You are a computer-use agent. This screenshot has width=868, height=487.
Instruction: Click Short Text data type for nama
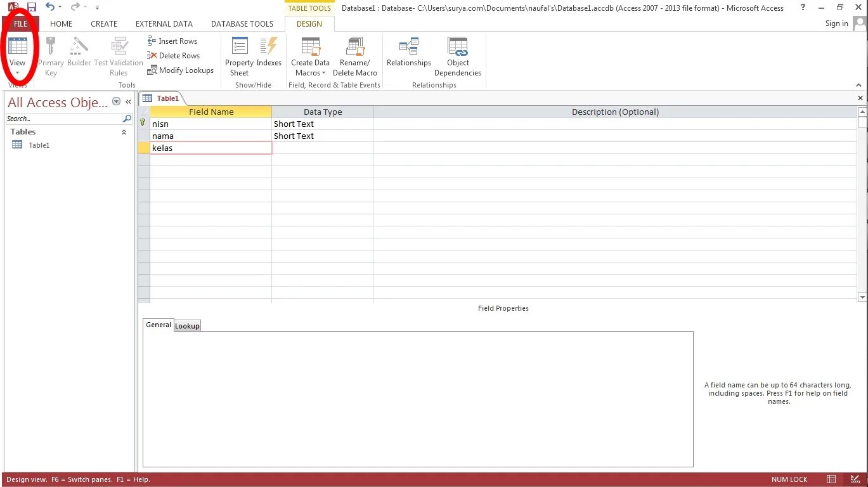pos(323,136)
